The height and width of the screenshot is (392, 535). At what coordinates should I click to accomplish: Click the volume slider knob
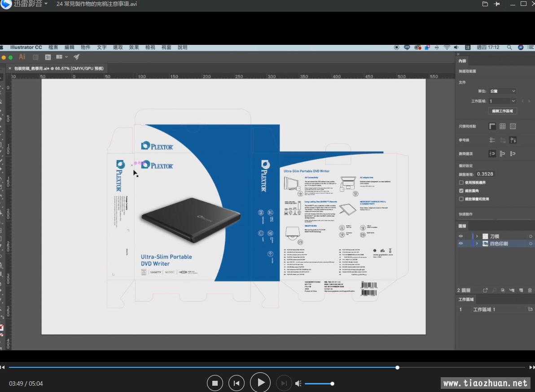pyautogui.click(x=332, y=384)
